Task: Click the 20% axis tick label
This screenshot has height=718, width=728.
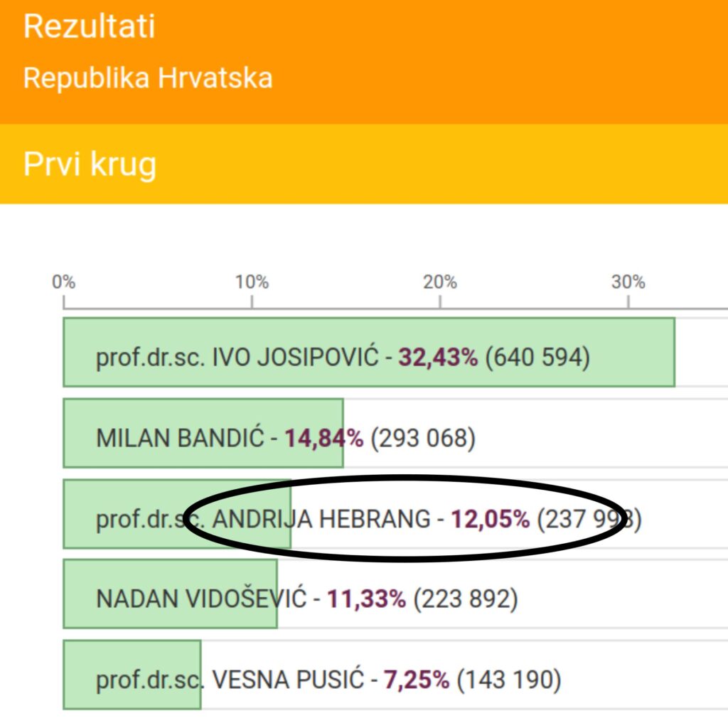Action: click(439, 282)
